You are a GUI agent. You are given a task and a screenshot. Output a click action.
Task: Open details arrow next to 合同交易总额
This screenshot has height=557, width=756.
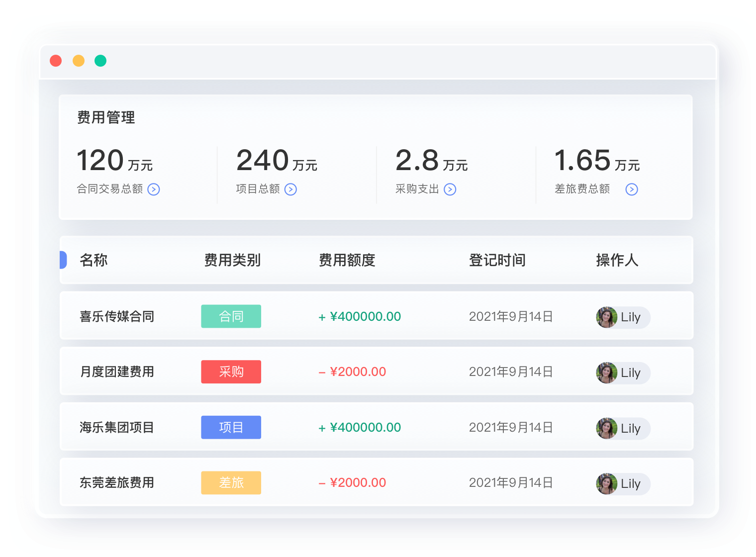coord(154,189)
